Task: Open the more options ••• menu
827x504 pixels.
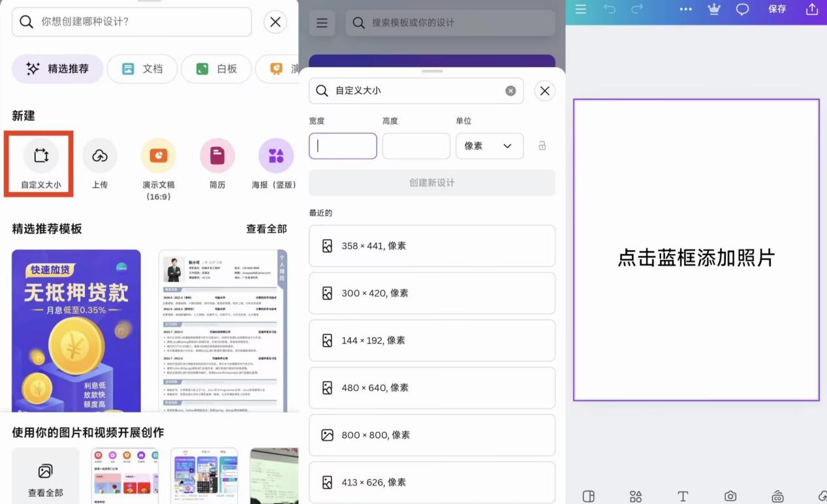Action: click(x=685, y=10)
